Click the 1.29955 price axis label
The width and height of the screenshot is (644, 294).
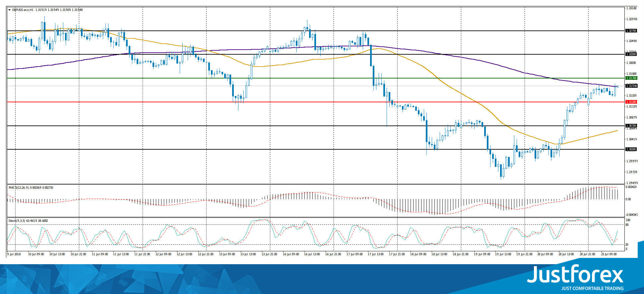click(x=632, y=161)
